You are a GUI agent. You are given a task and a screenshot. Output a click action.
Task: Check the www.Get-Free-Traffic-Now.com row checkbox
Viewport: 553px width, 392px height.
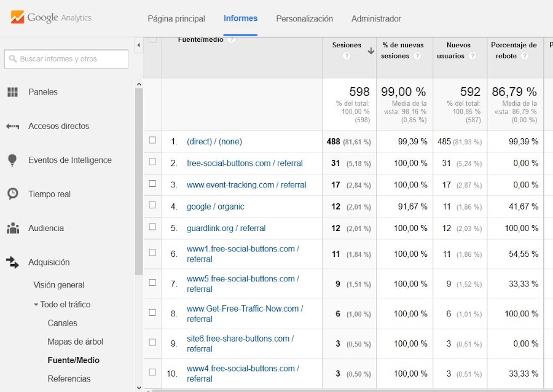152,312
